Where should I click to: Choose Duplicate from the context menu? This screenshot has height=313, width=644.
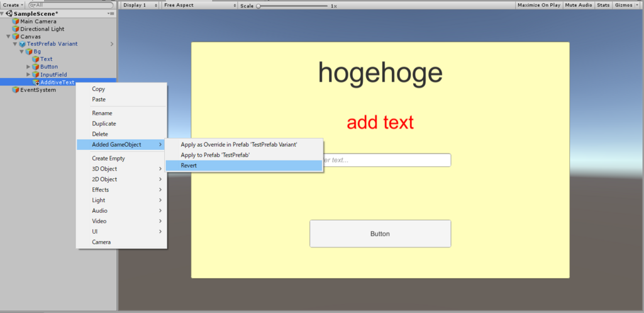click(121, 123)
